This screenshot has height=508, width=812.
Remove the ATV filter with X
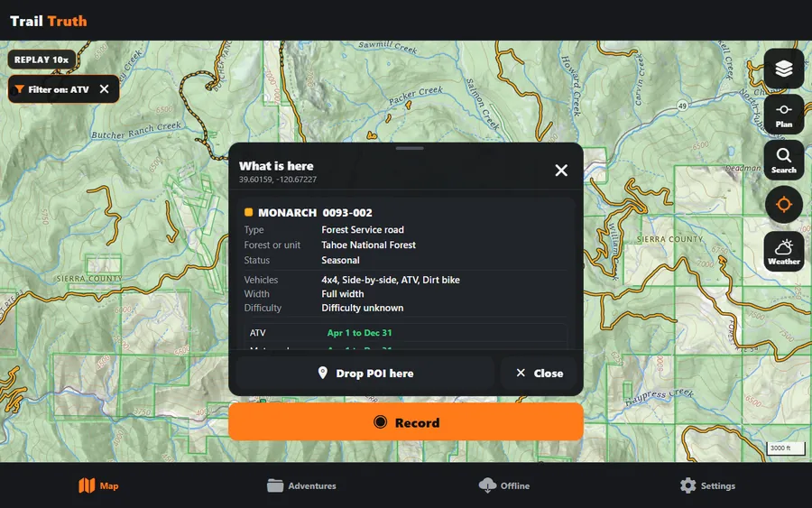point(104,89)
